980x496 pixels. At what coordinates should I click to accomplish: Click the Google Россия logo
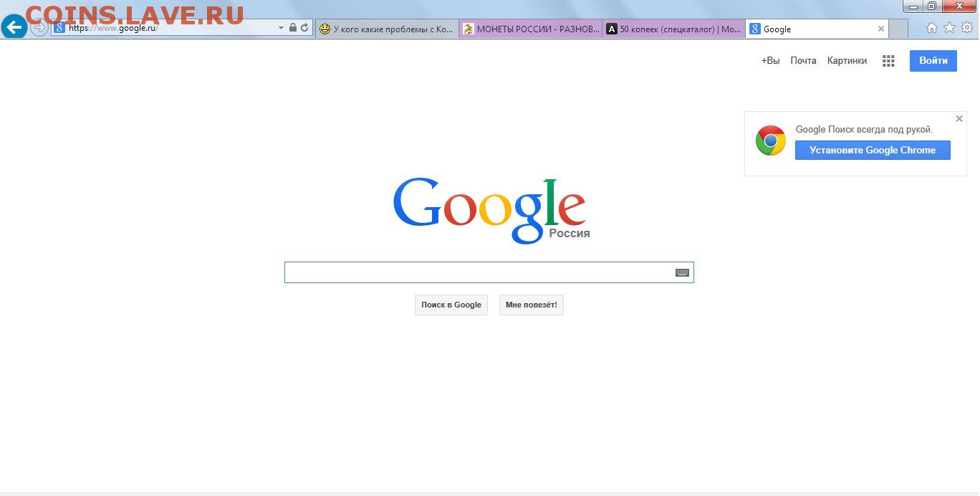click(491, 210)
